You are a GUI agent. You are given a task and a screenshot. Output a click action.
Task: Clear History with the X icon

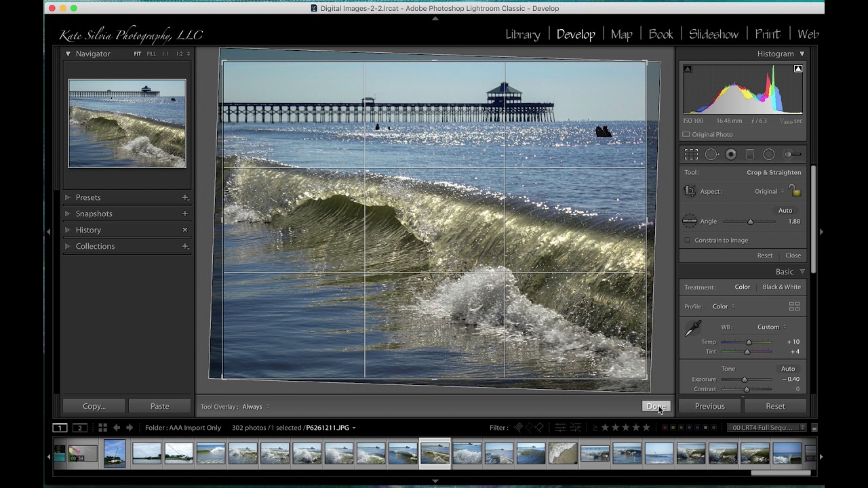184,230
